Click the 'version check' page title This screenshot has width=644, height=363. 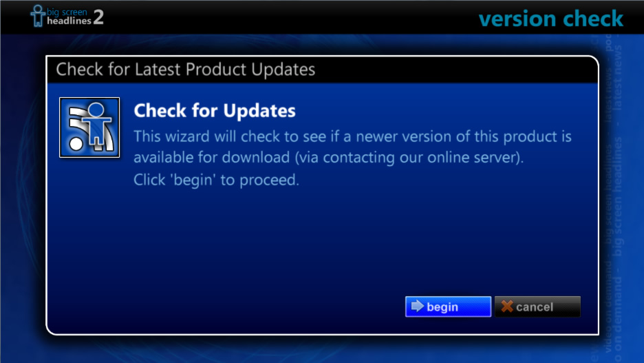[x=550, y=19]
